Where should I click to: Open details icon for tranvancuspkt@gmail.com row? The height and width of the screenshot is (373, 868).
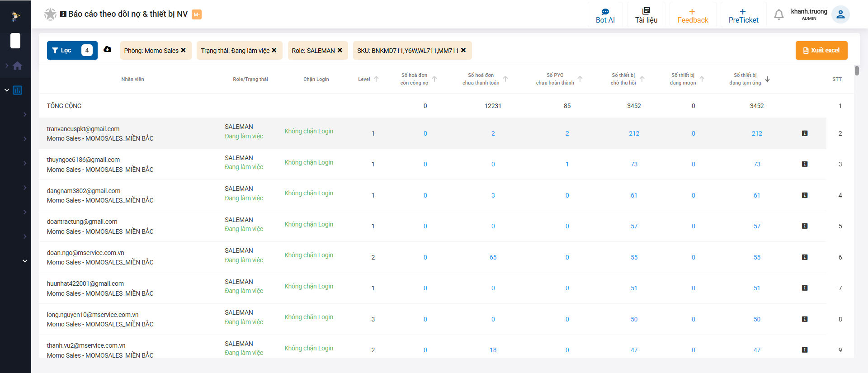click(x=805, y=133)
